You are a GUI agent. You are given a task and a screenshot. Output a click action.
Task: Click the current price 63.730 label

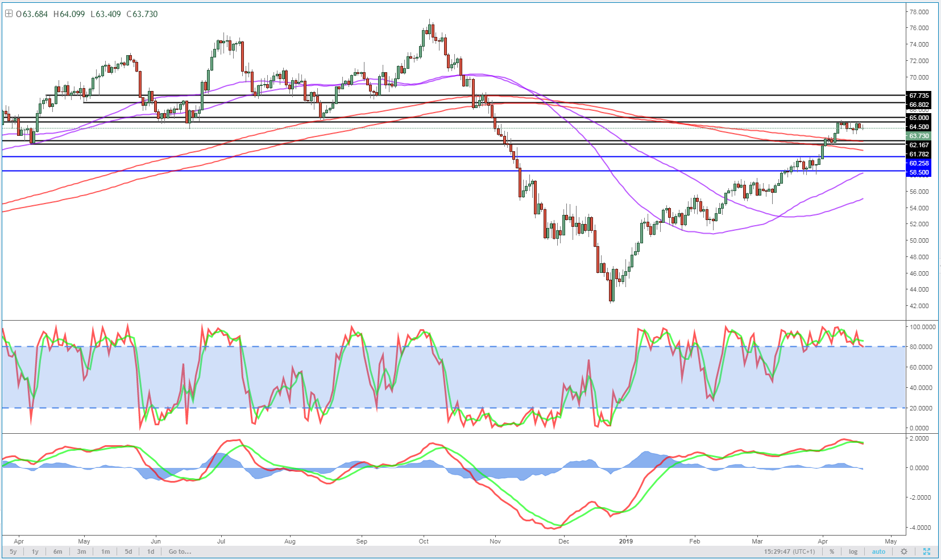point(919,136)
